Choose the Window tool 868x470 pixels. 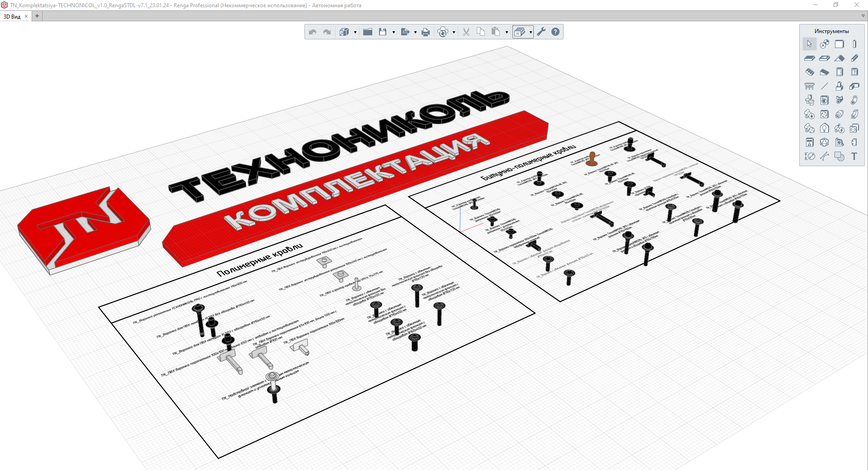(854, 72)
